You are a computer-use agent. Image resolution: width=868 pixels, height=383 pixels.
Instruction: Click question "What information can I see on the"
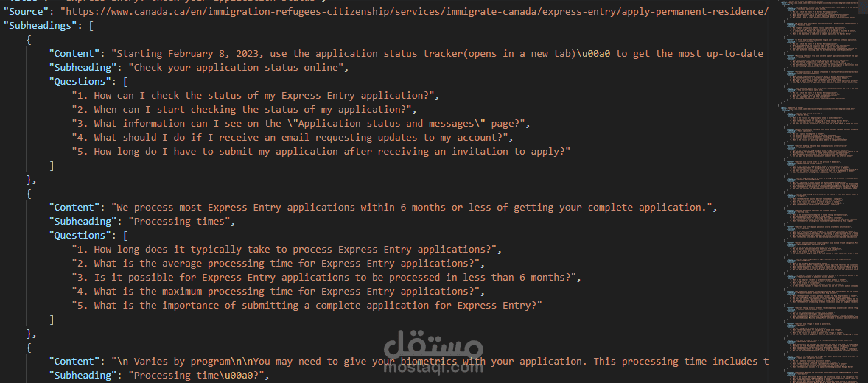coord(301,124)
